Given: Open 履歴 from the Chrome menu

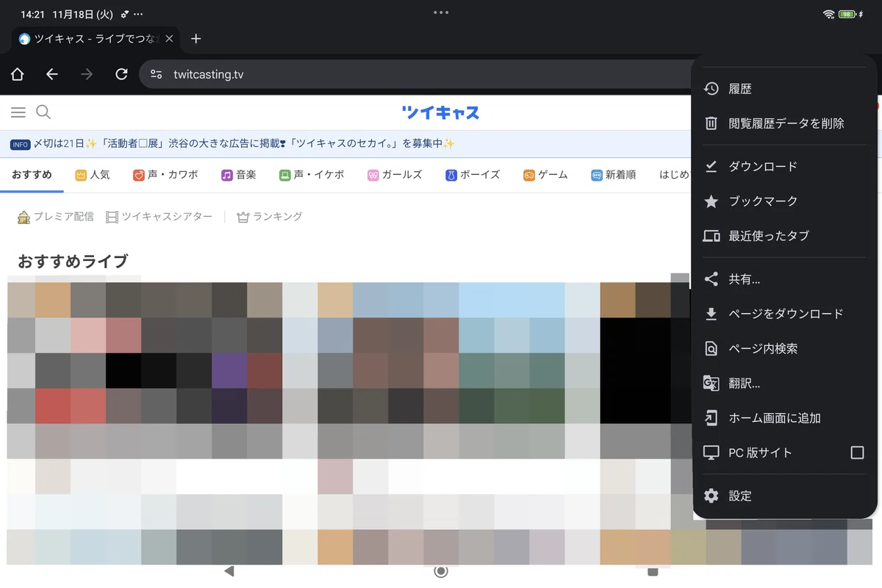Looking at the screenshot, I should click(x=784, y=89).
